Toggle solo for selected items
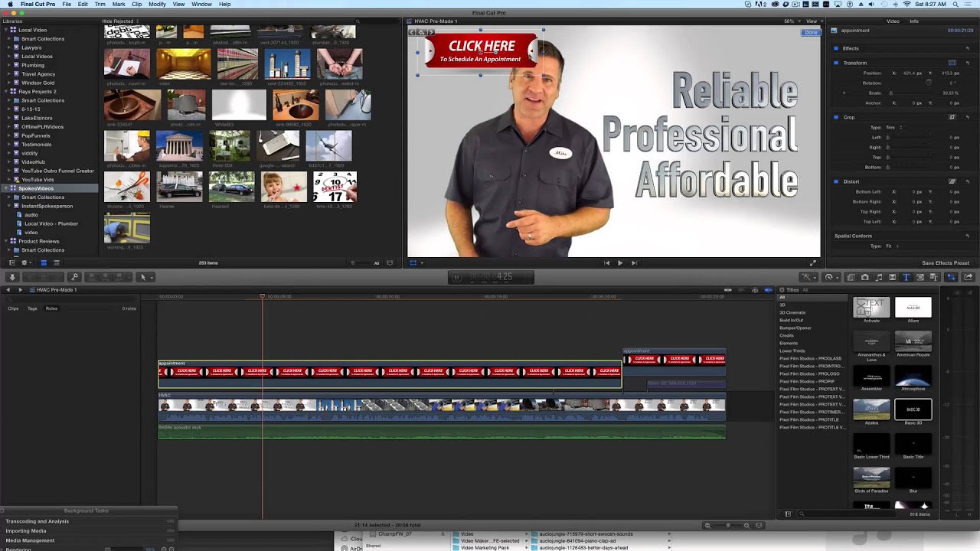980x551 pixels. point(755,290)
